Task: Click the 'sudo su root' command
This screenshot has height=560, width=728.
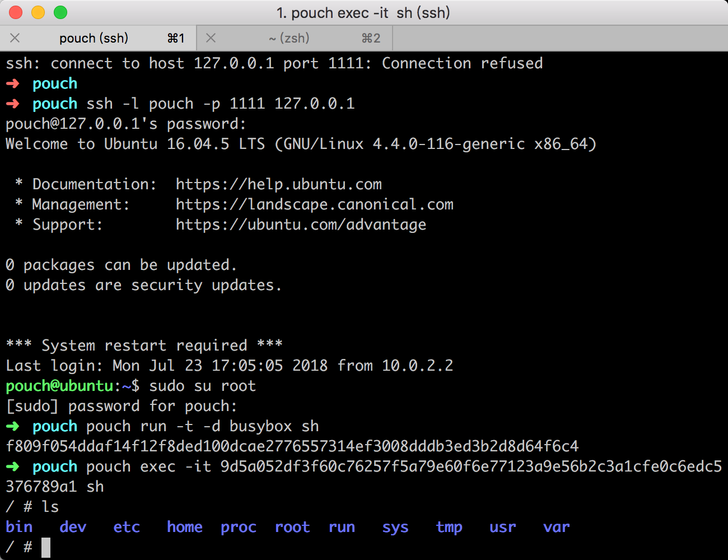Action: click(x=203, y=386)
